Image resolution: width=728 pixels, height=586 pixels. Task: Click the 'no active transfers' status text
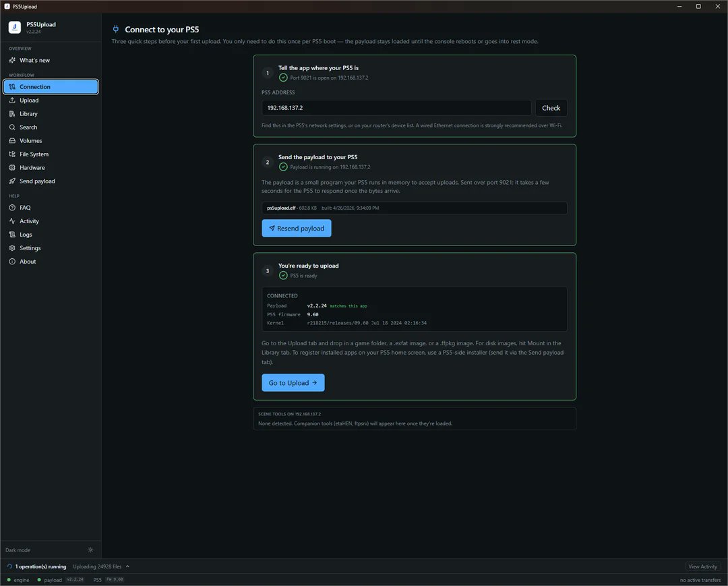tap(700, 580)
